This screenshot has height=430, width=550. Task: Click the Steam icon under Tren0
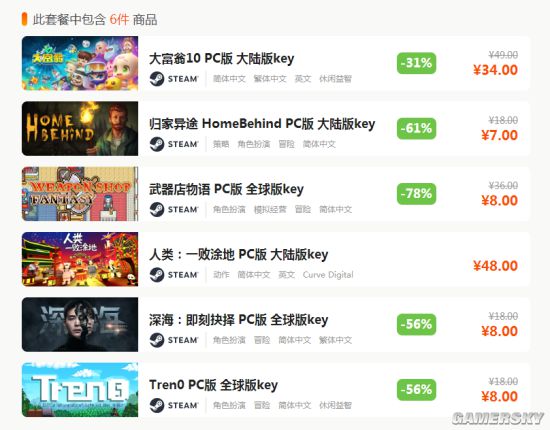(157, 405)
